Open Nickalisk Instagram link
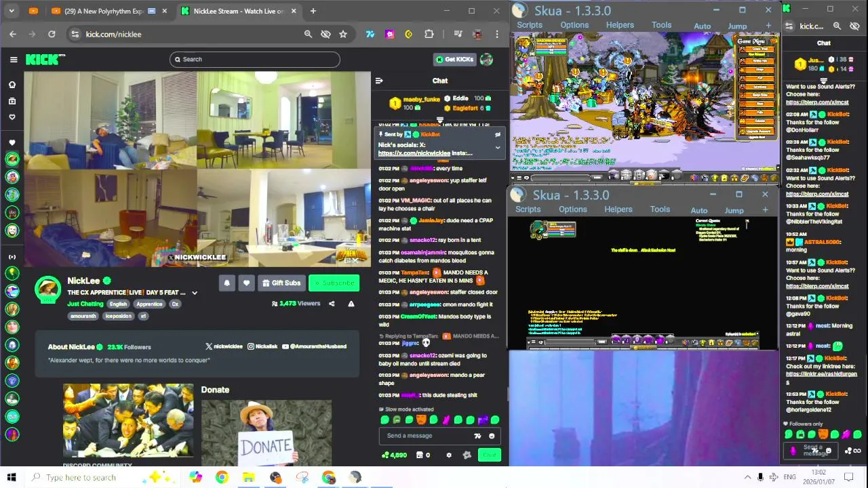 (x=262, y=346)
